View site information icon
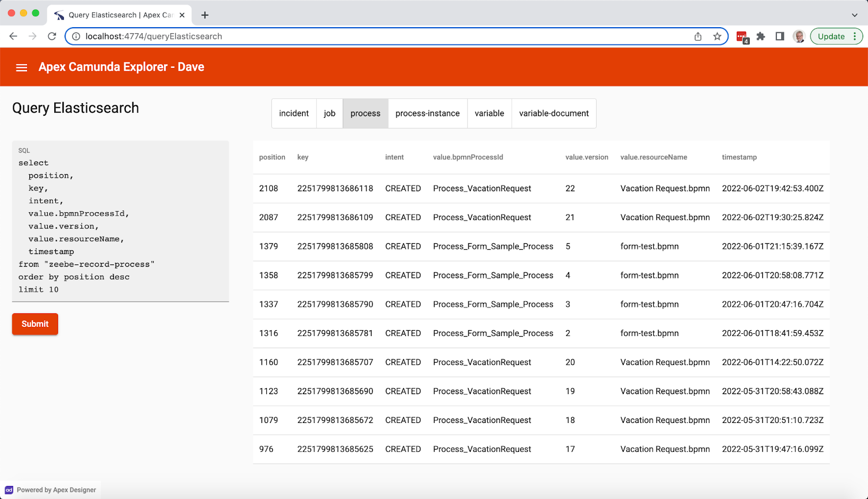The width and height of the screenshot is (868, 499). pos(76,36)
